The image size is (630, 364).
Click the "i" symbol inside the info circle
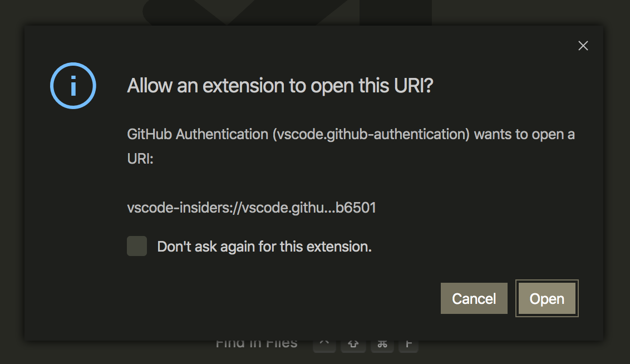click(73, 86)
